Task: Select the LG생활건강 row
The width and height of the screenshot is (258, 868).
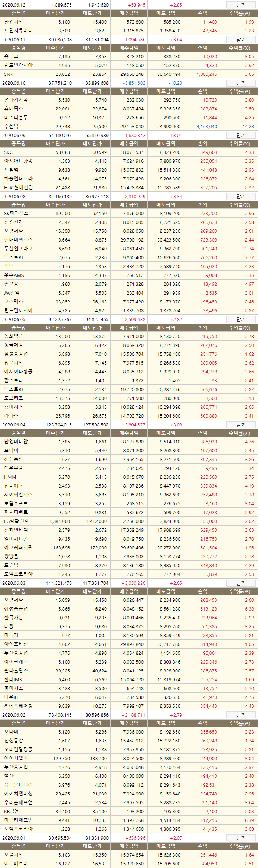Action: (x=129, y=521)
